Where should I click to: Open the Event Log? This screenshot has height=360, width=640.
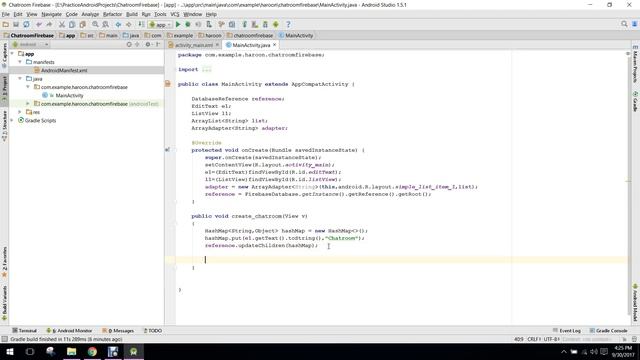(x=567, y=331)
